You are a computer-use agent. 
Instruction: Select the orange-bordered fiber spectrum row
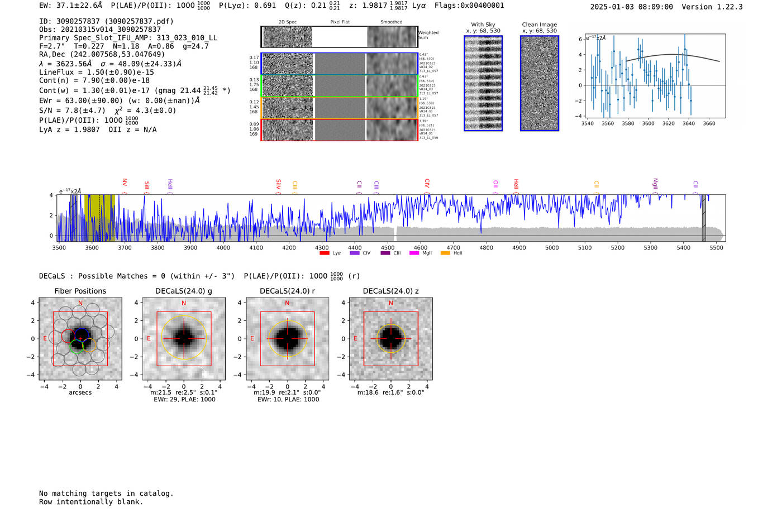pos(339,108)
